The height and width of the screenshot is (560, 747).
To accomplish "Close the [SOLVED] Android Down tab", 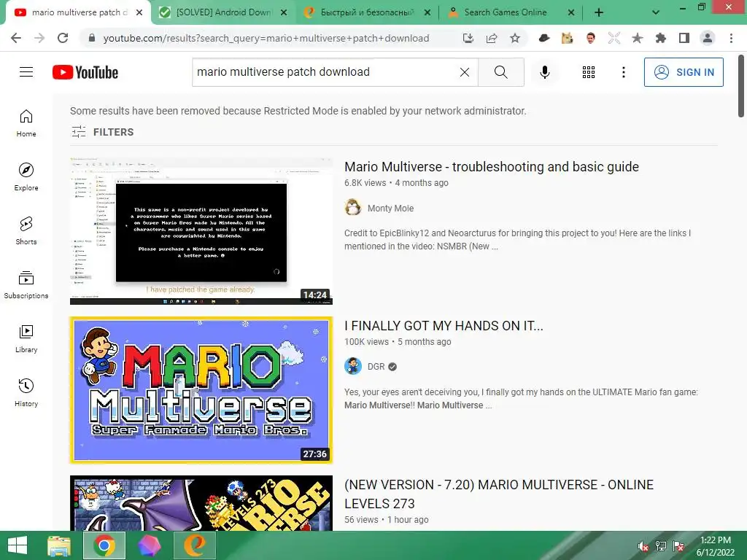I will pos(284,12).
